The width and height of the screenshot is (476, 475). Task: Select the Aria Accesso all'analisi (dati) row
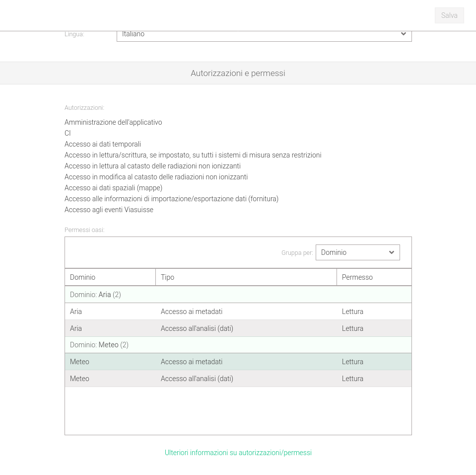coord(197,328)
